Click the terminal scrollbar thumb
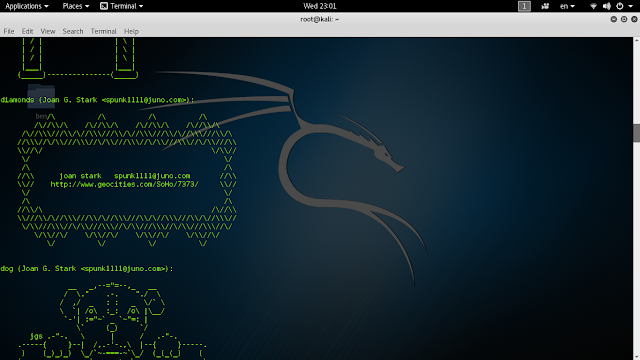 click(x=636, y=133)
